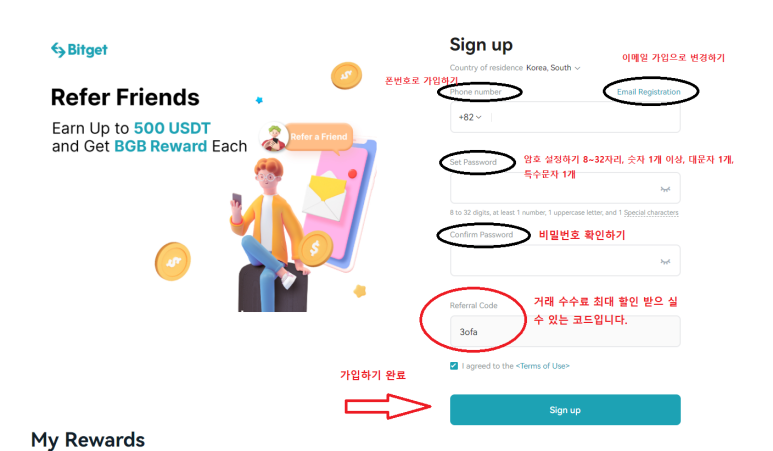Click the dollar coin near the phone
This screenshot has width=773, height=451.
pos(315,248)
